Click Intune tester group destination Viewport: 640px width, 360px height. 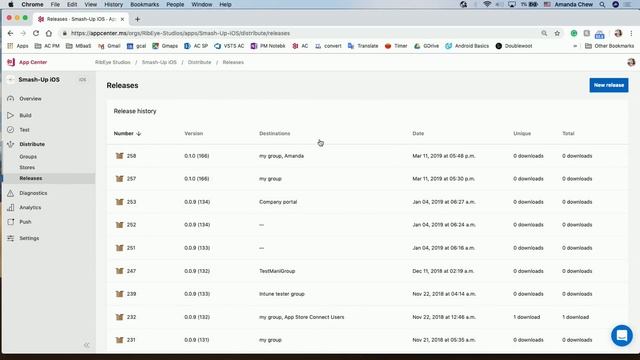282,294
